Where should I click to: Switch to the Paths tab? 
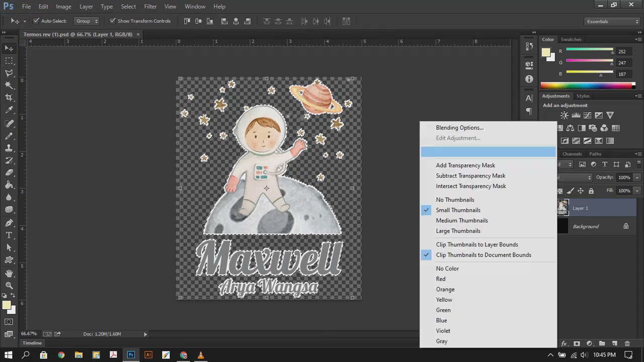coord(595,154)
